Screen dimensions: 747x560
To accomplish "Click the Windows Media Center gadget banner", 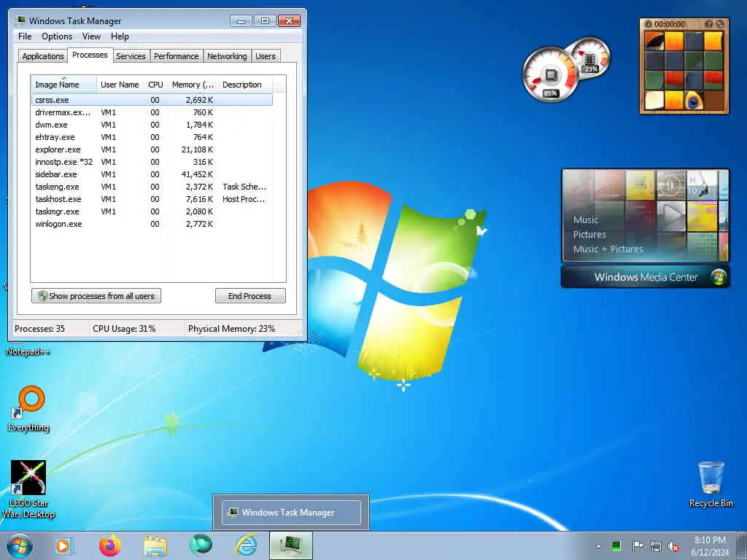I will [x=645, y=276].
